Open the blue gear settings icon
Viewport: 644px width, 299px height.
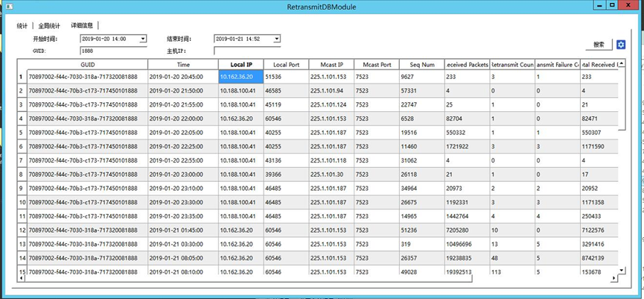pyautogui.click(x=621, y=45)
